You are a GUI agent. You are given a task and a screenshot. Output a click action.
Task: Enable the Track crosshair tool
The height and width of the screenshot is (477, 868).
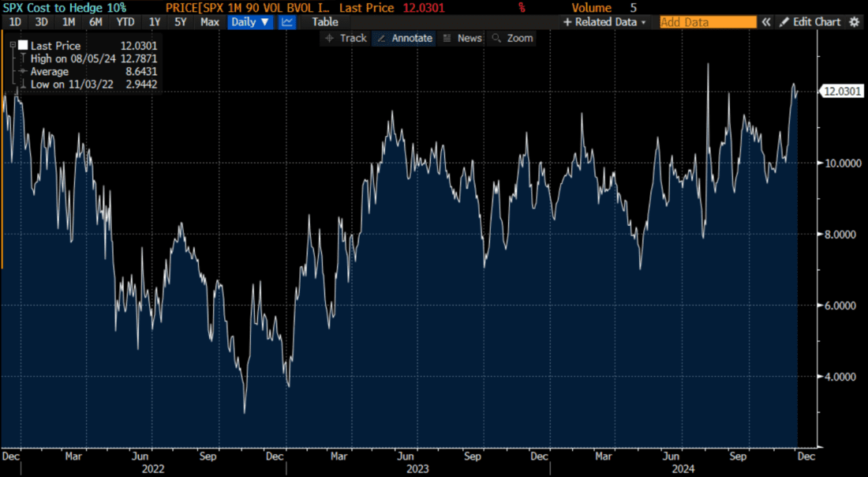pyautogui.click(x=346, y=38)
